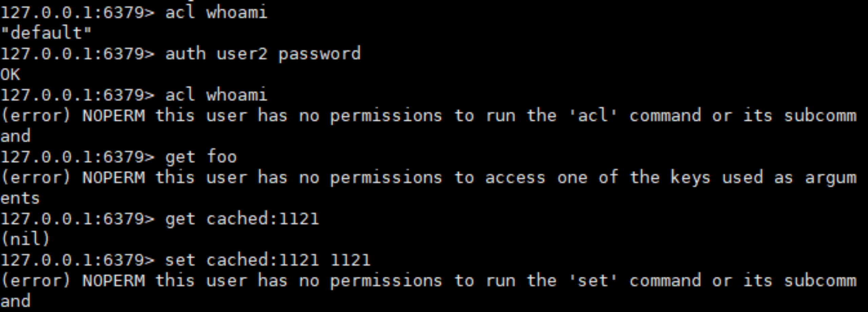This screenshot has height=312, width=868.
Task: Click the wrapped 'ents' text fragment
Action: (x=20, y=198)
